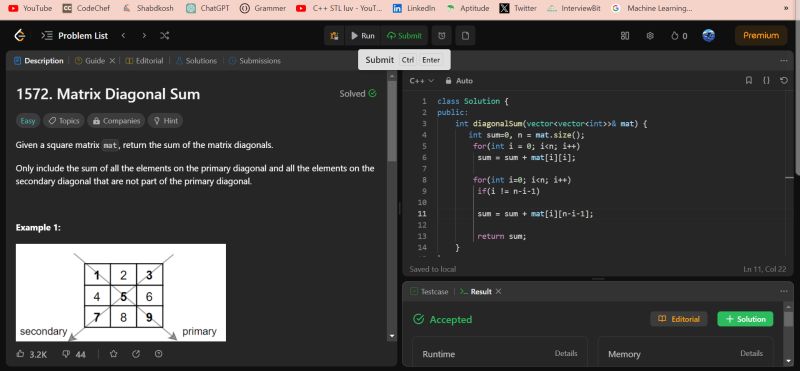This screenshot has width=800, height=371.
Task: Close the Guide tab
Action: point(112,61)
